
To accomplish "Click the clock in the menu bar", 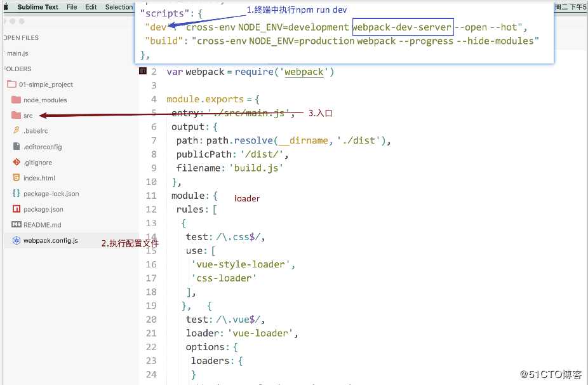I will coord(570,7).
